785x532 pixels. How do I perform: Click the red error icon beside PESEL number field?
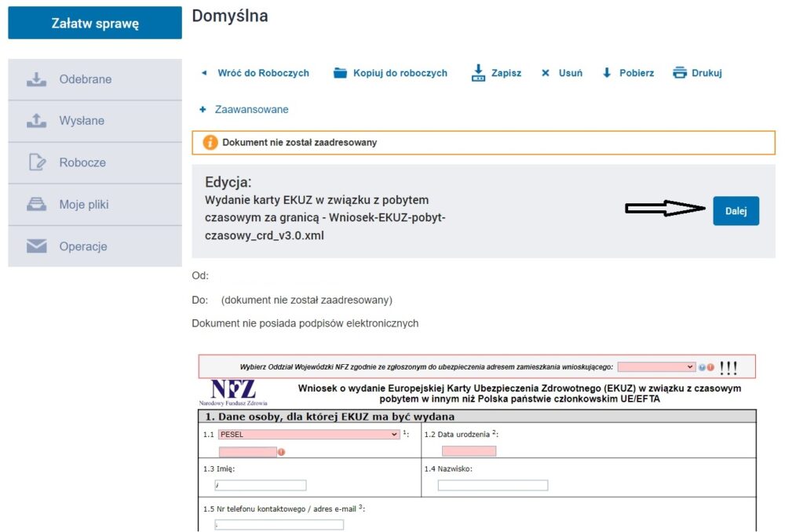click(x=282, y=452)
